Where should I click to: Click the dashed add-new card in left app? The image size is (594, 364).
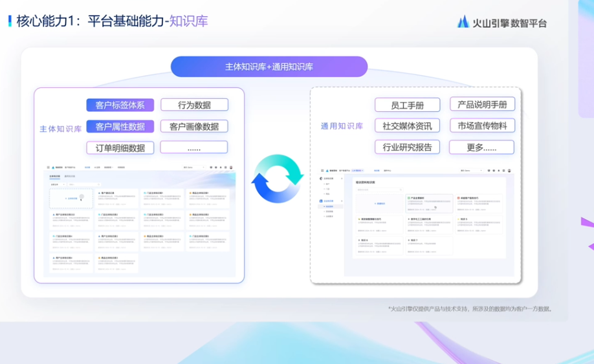click(71, 198)
